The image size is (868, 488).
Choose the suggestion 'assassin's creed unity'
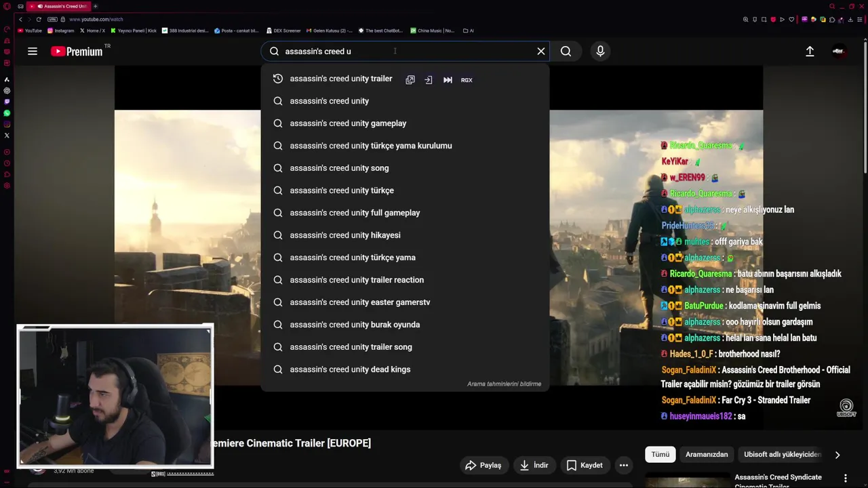coord(405,101)
